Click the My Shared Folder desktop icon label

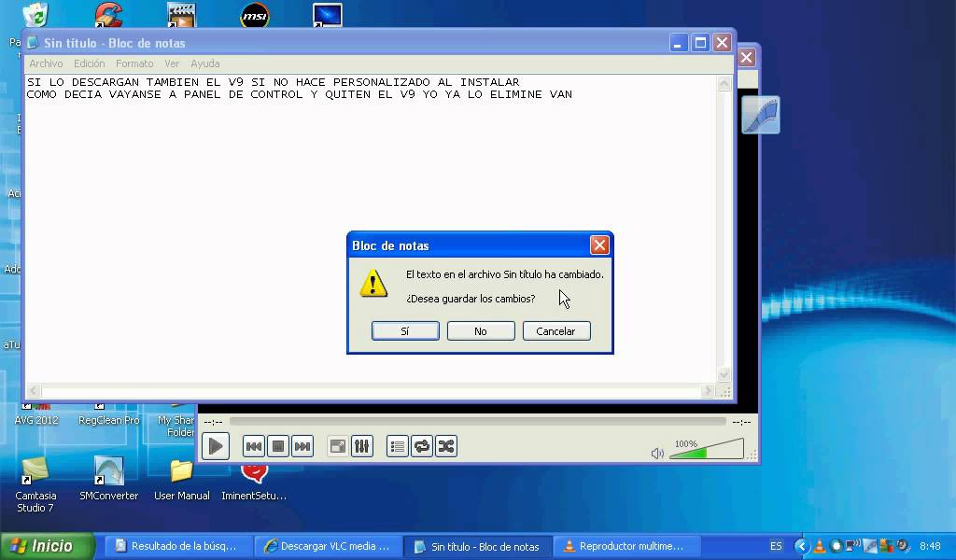[176, 426]
